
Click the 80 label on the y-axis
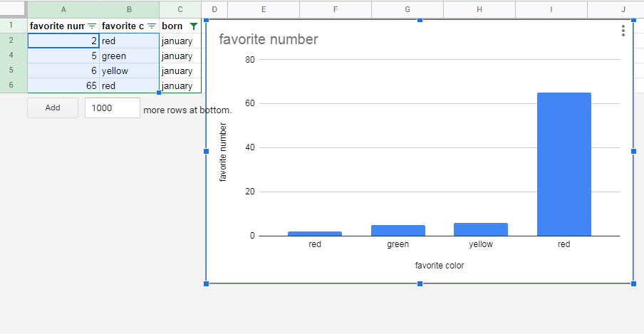point(250,60)
